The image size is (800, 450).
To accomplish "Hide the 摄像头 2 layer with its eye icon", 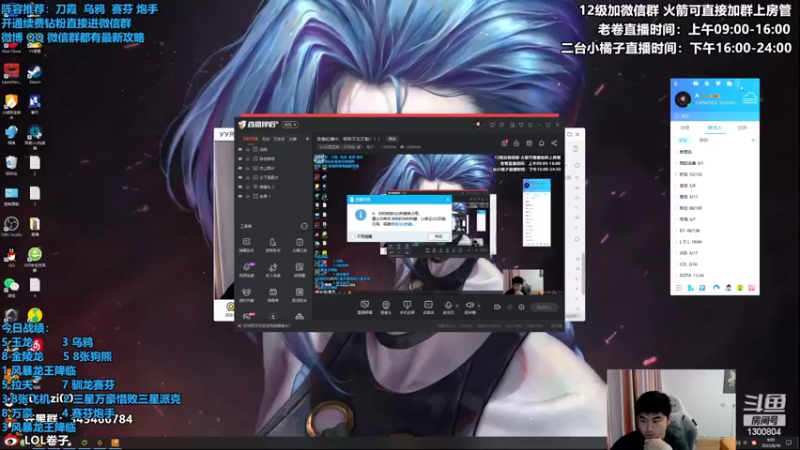I will (x=240, y=187).
